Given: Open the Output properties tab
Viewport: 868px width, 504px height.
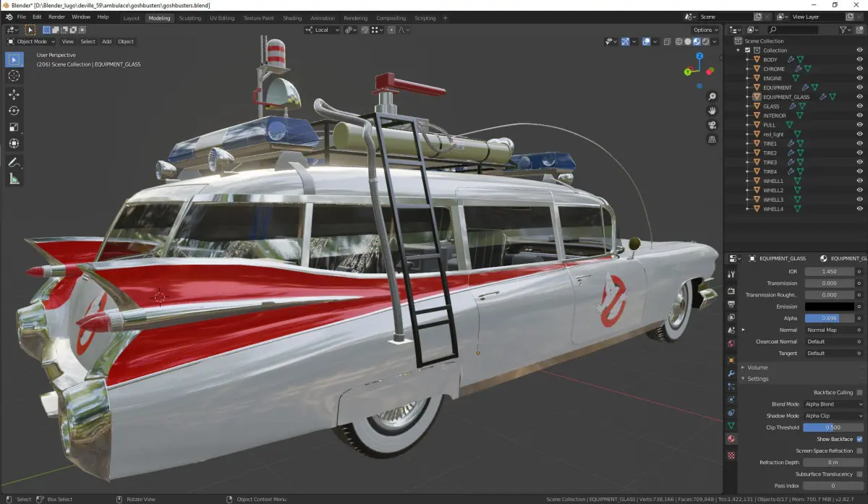Looking at the screenshot, I should click(731, 304).
